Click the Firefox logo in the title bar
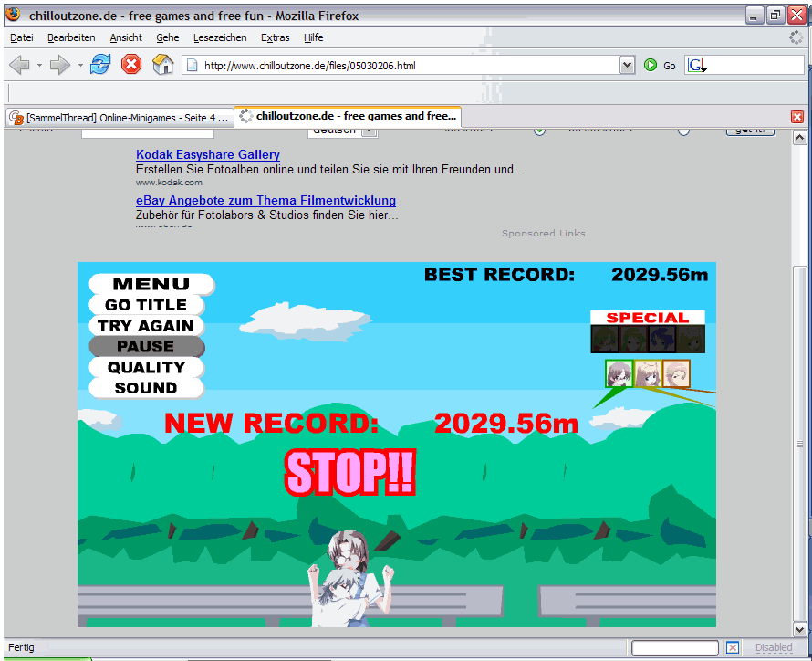The image size is (812, 661). tap(13, 14)
